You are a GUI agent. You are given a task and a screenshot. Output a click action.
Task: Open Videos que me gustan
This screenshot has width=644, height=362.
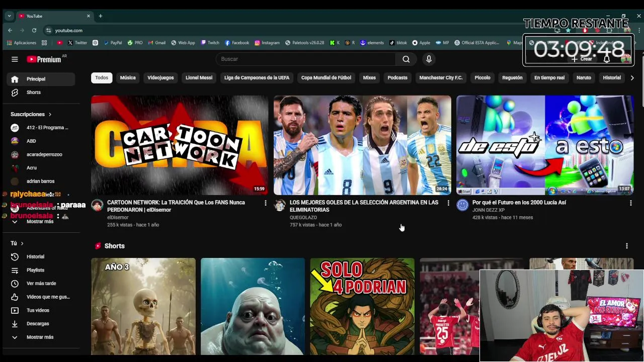[41, 297]
